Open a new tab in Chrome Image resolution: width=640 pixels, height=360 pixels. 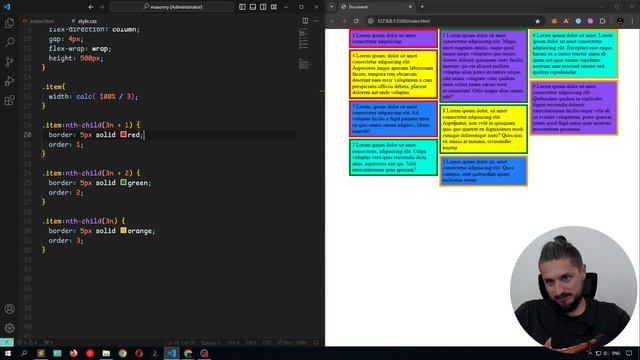tap(422, 7)
